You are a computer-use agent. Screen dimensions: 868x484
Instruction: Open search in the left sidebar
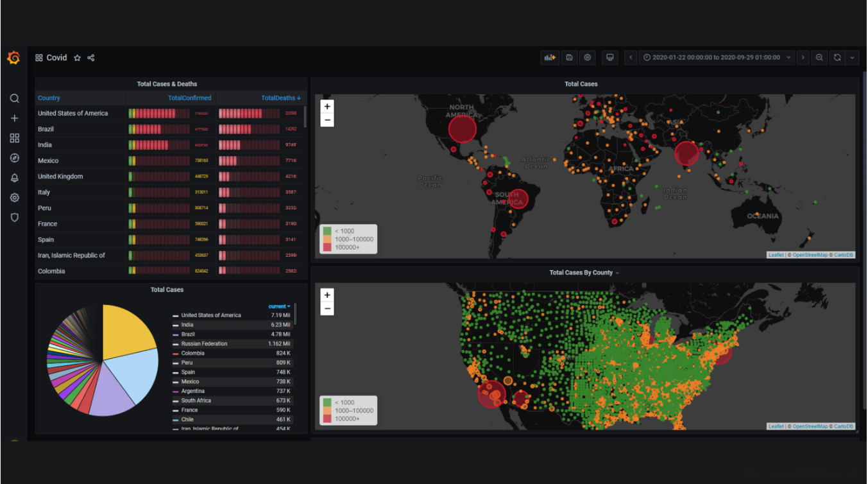point(14,98)
